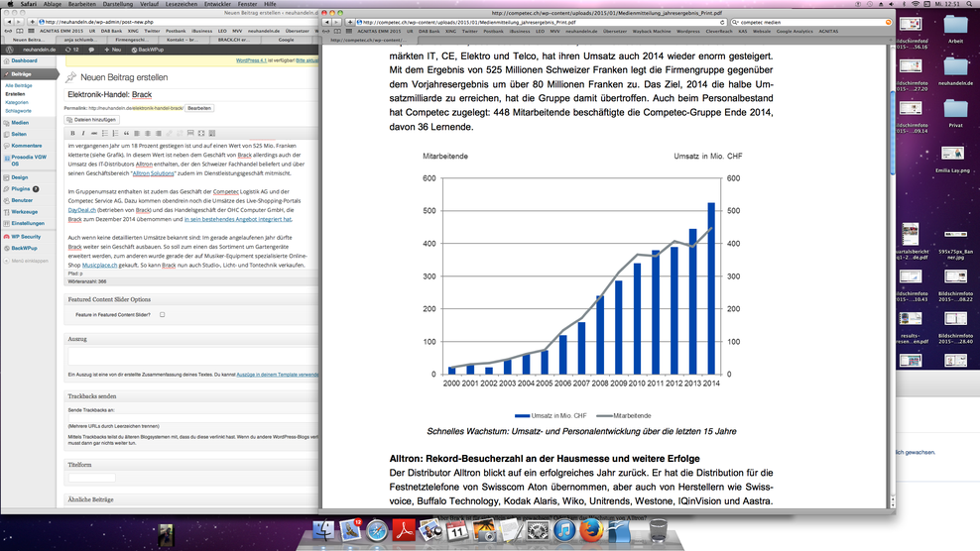This screenshot has width=980, height=551.
Task: Click the competec medien search field
Action: [810, 22]
